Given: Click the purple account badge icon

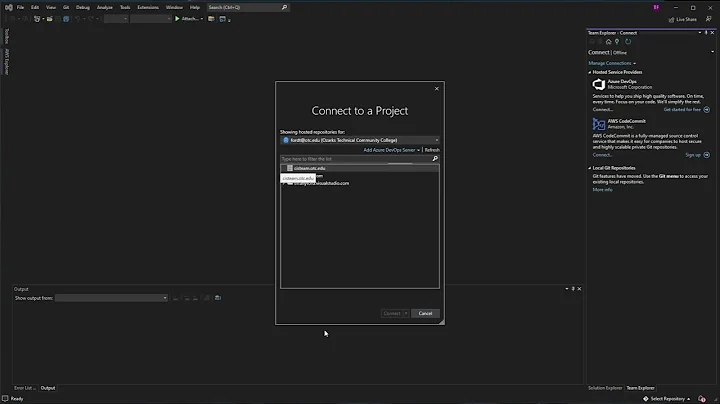Looking at the screenshot, I should point(656,7).
